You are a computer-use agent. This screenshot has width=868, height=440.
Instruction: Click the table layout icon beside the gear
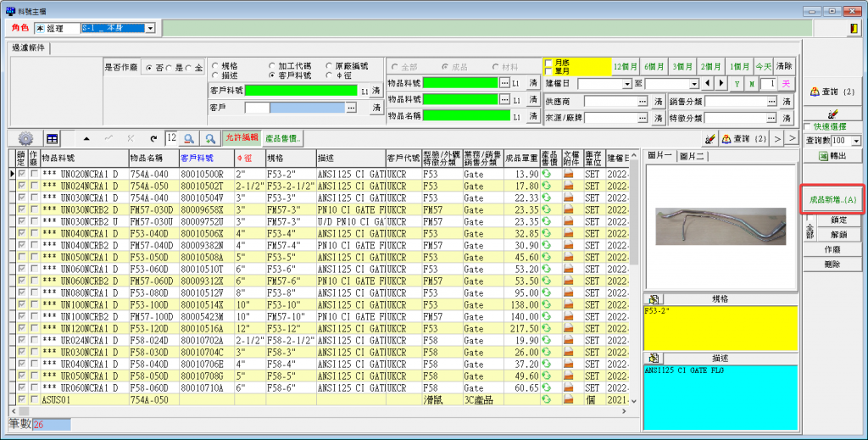52,138
